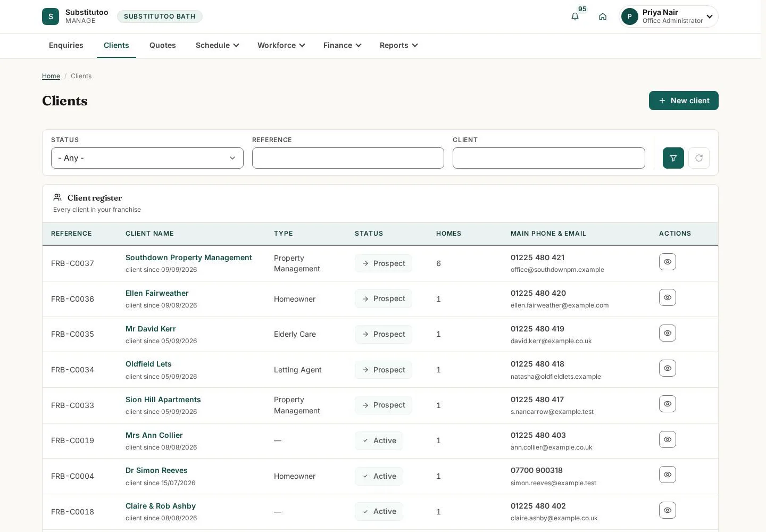The width and height of the screenshot is (766, 532).
Task: Apply filters with the funnel button
Action: [x=673, y=158]
